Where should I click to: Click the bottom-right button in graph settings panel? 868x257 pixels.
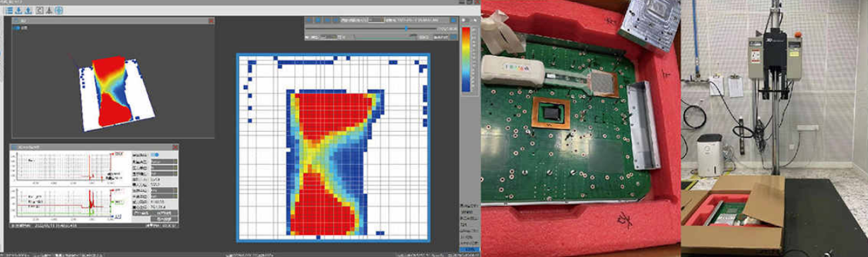click(164, 218)
